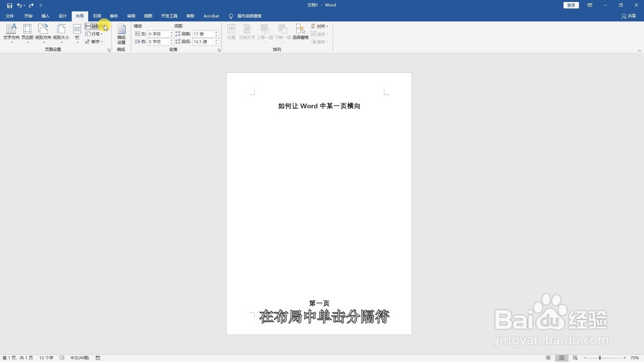Screen dimensions: 644x362
Task: Open the 文字方向 text direction menu
Action: tap(11, 33)
